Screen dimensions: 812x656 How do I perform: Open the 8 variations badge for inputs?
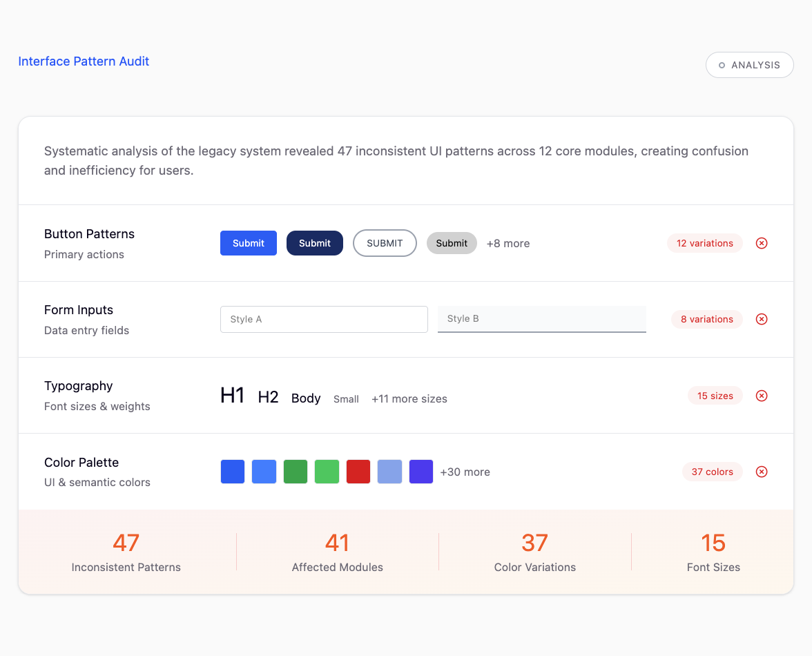click(706, 319)
